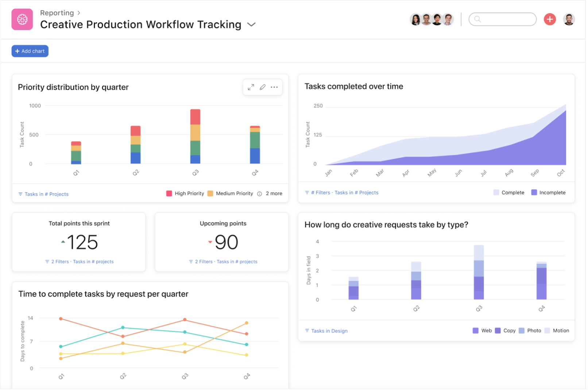Screen dimensions: 588x390
Task: Open the user profile avatar
Action: click(x=569, y=19)
